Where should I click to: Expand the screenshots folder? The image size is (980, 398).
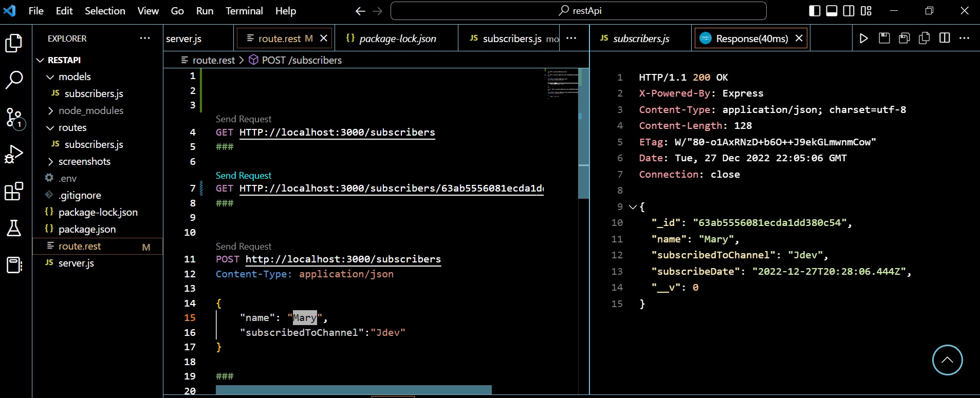[50, 162]
